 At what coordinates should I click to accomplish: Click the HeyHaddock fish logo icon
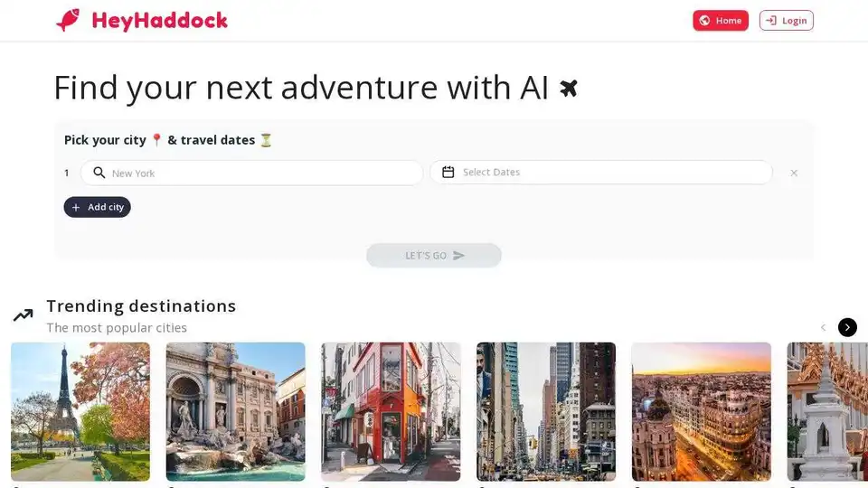pos(68,21)
